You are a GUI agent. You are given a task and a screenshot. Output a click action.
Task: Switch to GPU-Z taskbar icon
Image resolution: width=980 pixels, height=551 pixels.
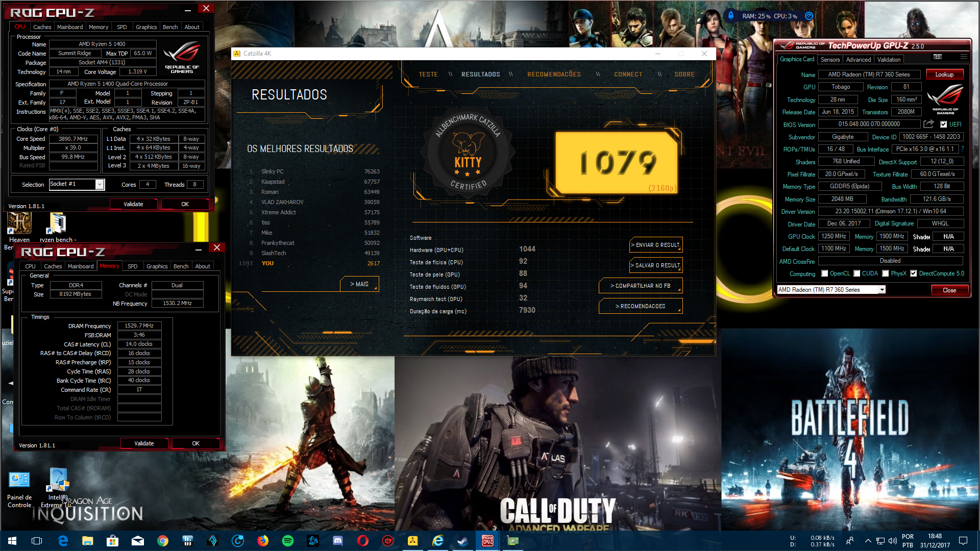point(513,541)
